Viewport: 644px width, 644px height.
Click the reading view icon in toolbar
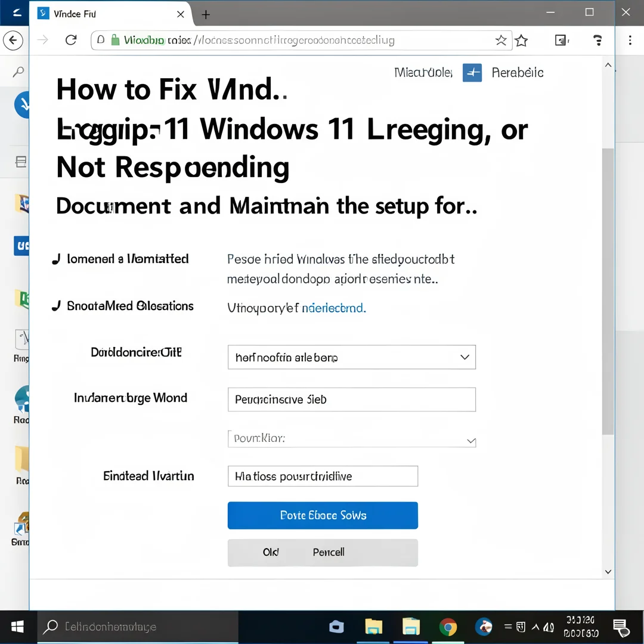(x=561, y=41)
